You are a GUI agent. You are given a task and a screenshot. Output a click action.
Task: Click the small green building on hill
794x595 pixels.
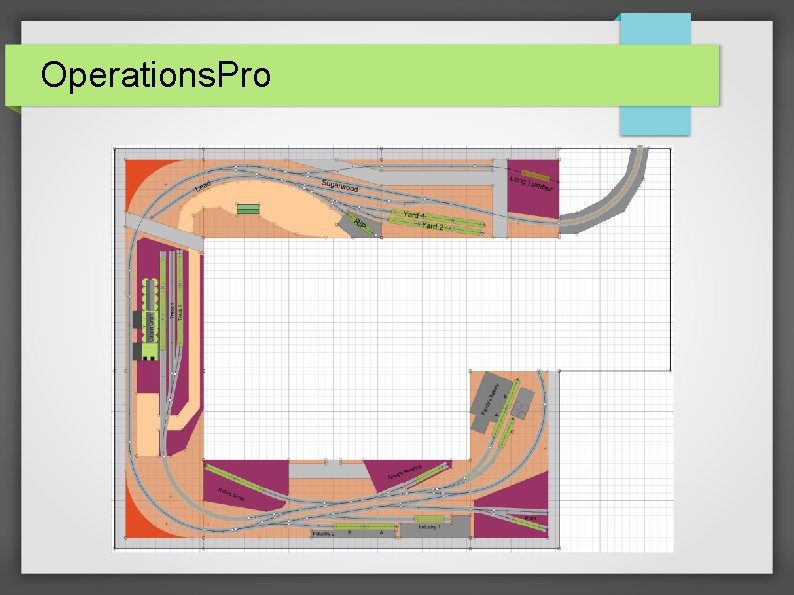(248, 209)
